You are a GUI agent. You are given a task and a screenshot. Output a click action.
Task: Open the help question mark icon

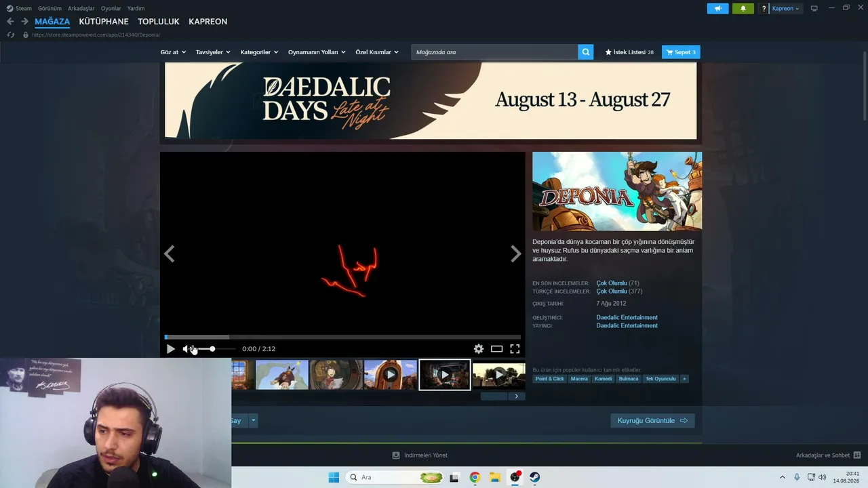(x=764, y=9)
